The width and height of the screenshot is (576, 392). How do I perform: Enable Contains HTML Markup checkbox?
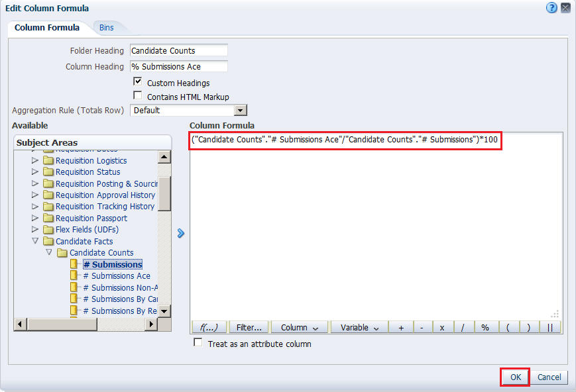(x=138, y=95)
